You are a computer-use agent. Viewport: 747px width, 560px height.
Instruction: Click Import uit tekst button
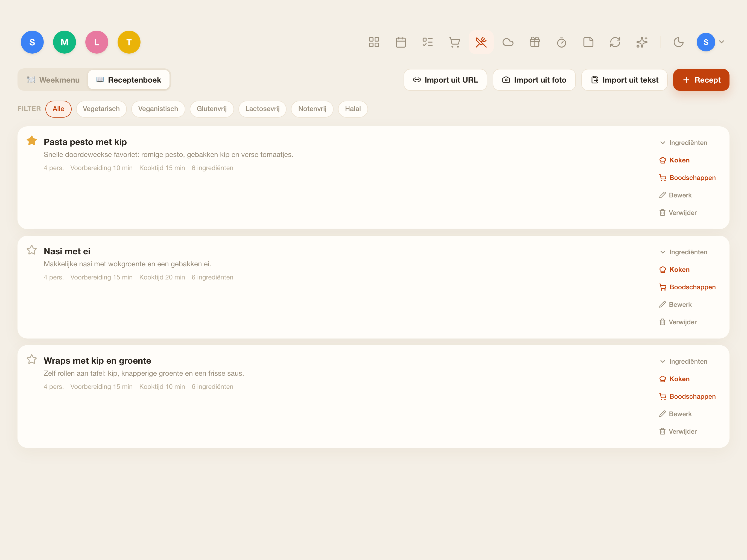tap(624, 80)
